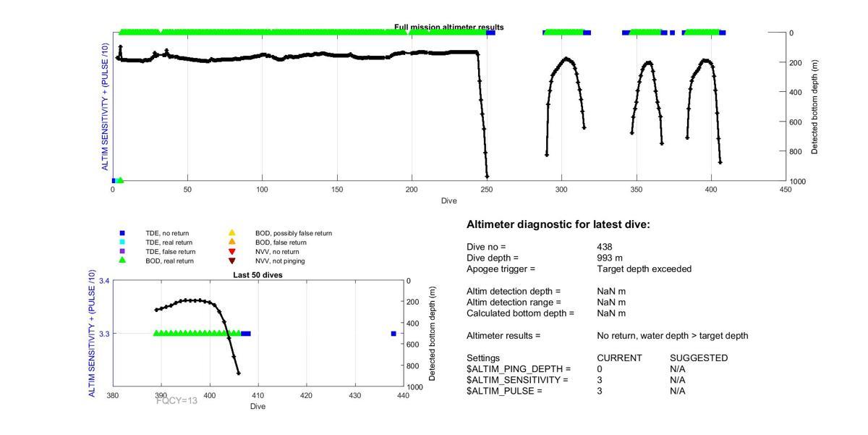Click the legend label 'TDE, false return'
Screen dimensions: 868x435
pyautogui.click(x=171, y=251)
